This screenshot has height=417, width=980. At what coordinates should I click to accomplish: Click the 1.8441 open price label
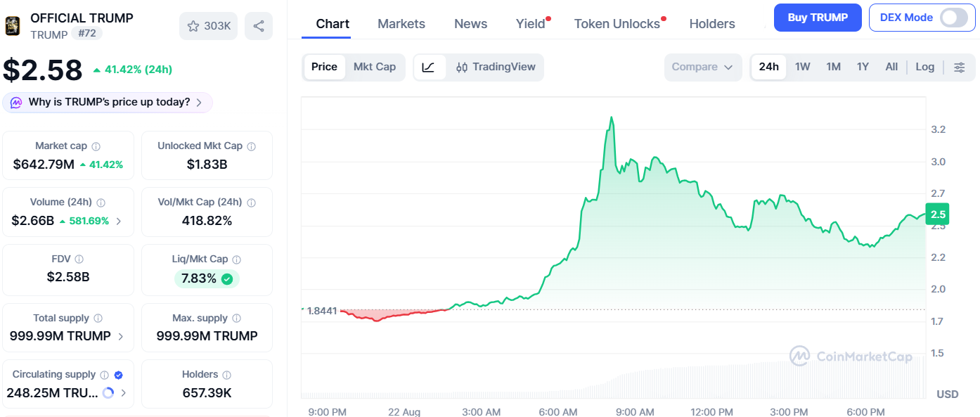(322, 310)
